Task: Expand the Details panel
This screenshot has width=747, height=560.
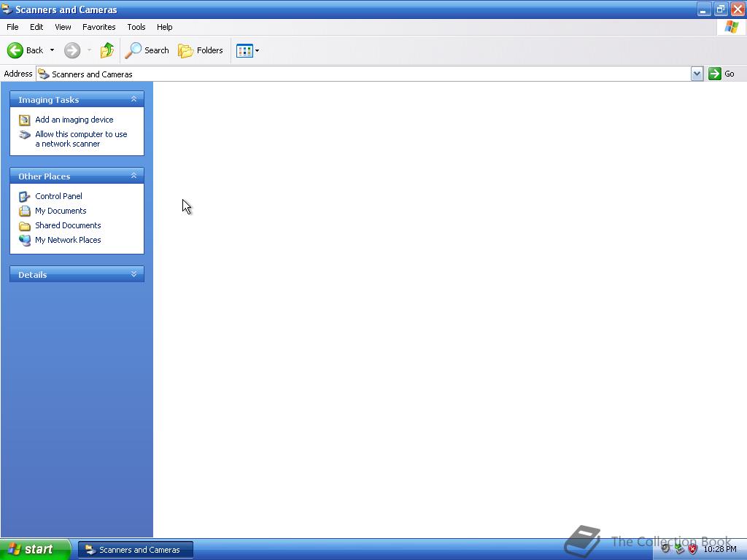Action: pos(134,274)
